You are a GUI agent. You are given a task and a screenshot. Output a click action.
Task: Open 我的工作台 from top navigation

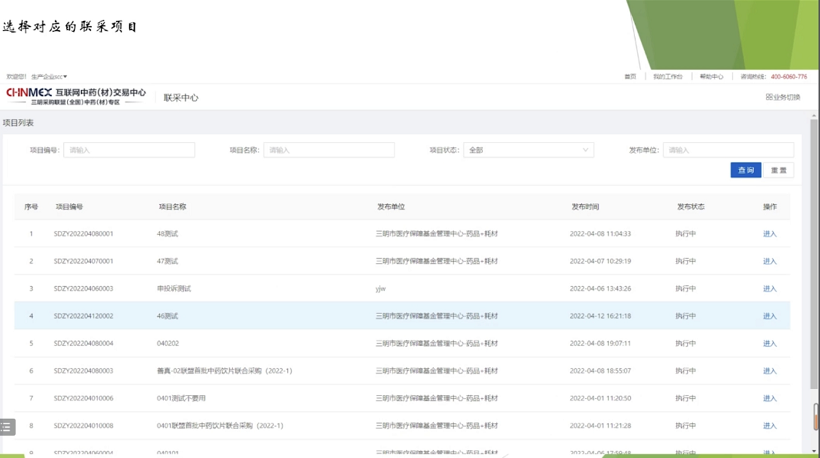coord(667,77)
